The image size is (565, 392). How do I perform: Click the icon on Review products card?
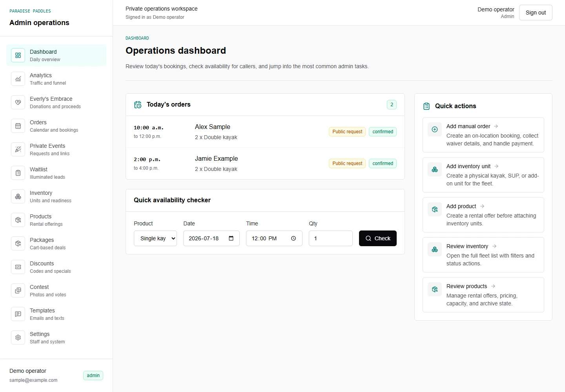435,289
